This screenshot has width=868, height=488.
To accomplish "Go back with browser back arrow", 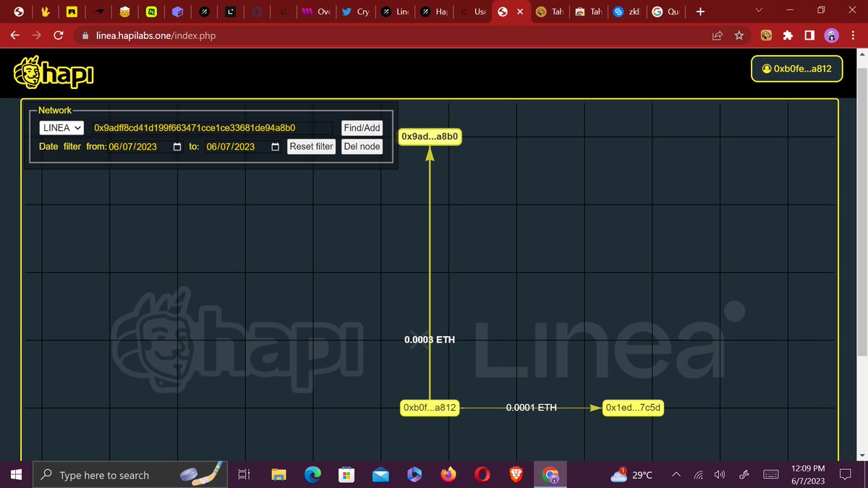I will coord(14,35).
